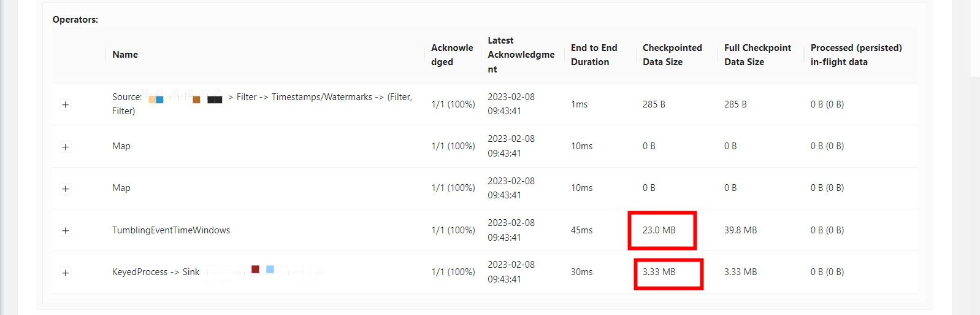Expand the Source Filter operator row
This screenshot has width=980, height=315.
coord(66,105)
